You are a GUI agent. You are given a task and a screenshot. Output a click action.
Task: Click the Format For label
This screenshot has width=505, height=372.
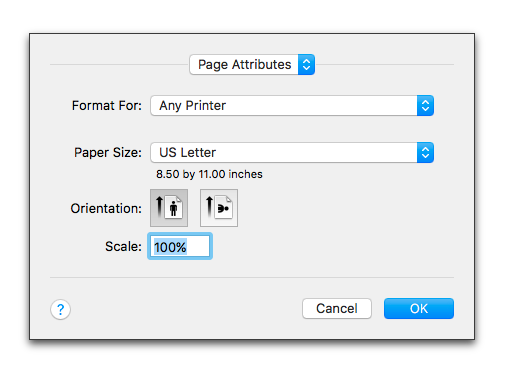point(107,106)
